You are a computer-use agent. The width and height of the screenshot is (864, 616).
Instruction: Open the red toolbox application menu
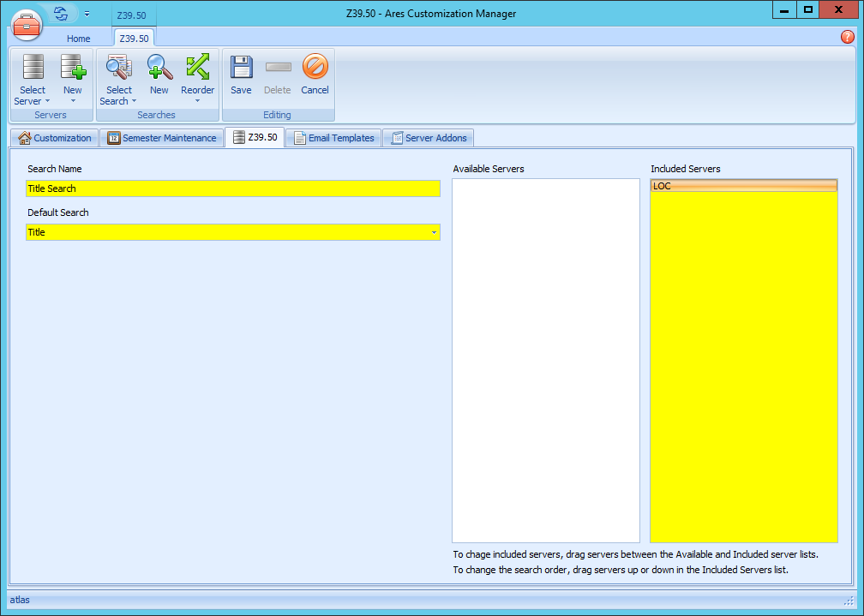[x=27, y=25]
